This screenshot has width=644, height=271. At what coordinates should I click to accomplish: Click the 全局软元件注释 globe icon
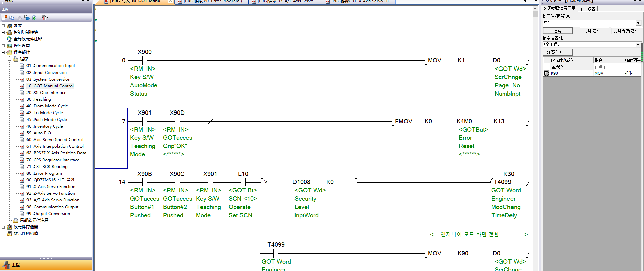click(x=9, y=39)
